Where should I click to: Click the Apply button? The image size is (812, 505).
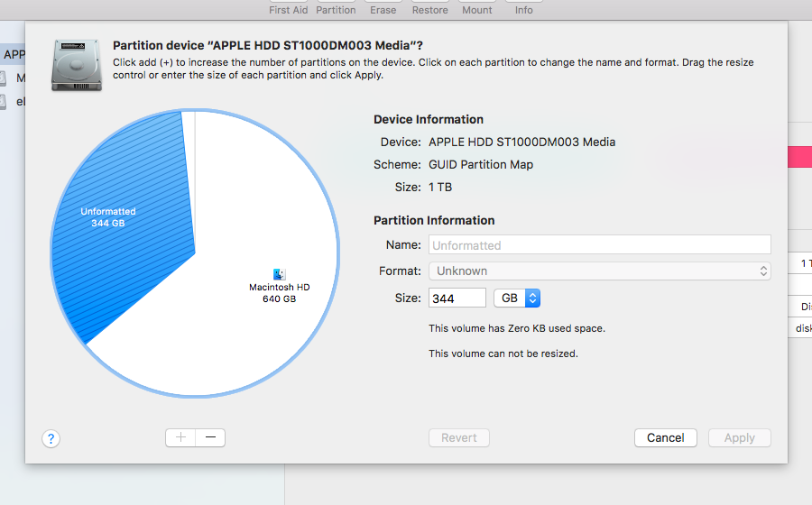(x=740, y=437)
